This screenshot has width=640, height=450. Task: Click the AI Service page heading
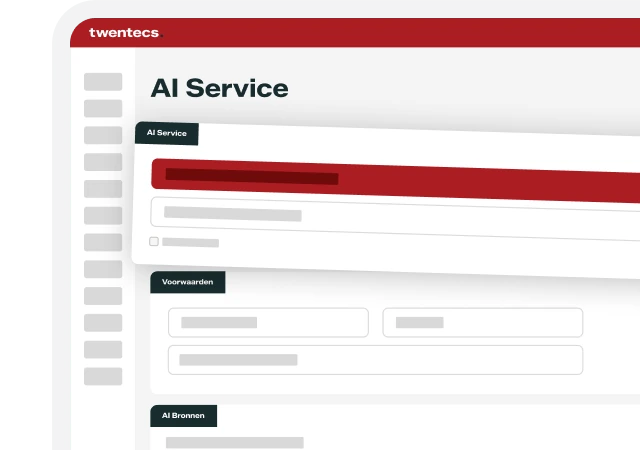pyautogui.click(x=220, y=88)
